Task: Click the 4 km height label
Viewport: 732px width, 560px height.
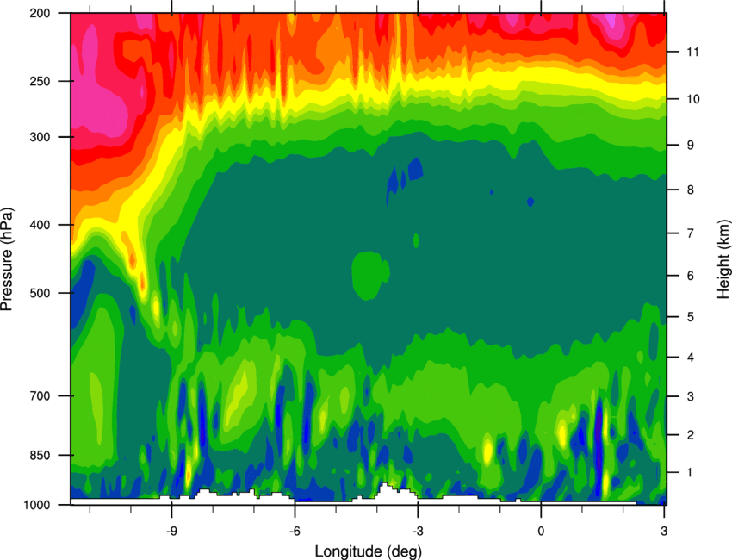Action: pyautogui.click(x=690, y=358)
